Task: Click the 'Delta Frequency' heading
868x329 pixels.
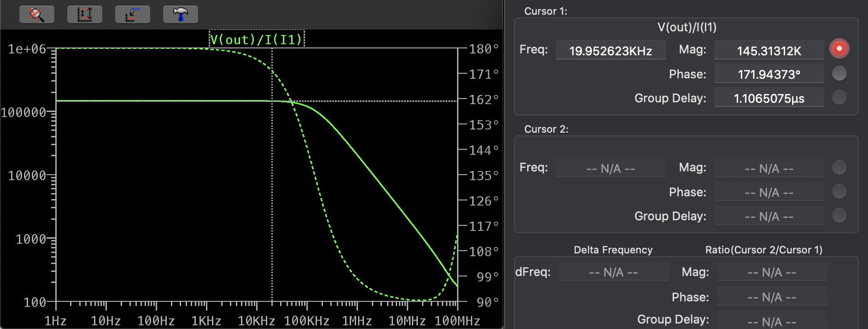Action: tap(613, 250)
